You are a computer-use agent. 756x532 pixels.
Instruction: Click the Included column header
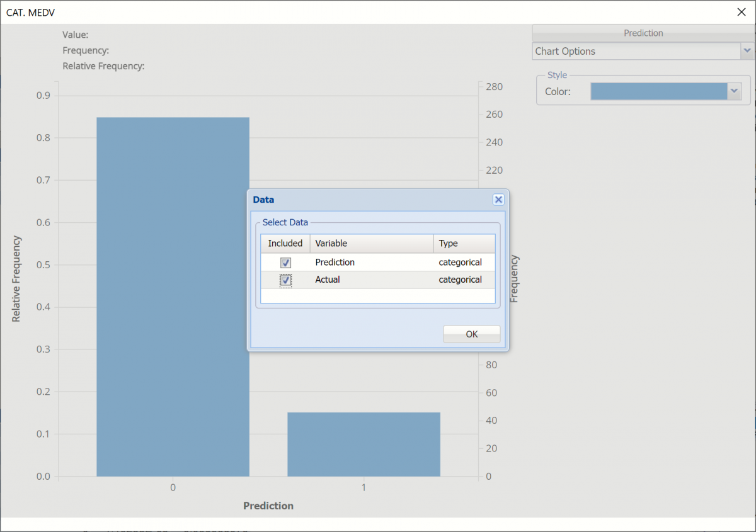[x=285, y=244]
